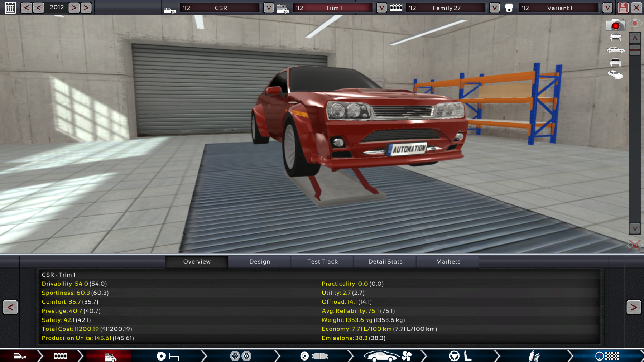This screenshot has width=644, height=362.
Task: Click the camera scrollbar down arrow
Action: [635, 228]
